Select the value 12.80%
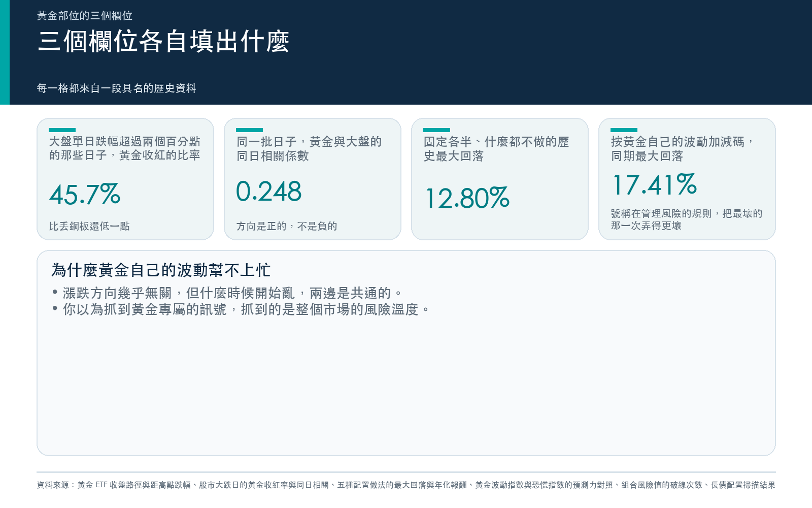812x508 pixels. (x=467, y=198)
